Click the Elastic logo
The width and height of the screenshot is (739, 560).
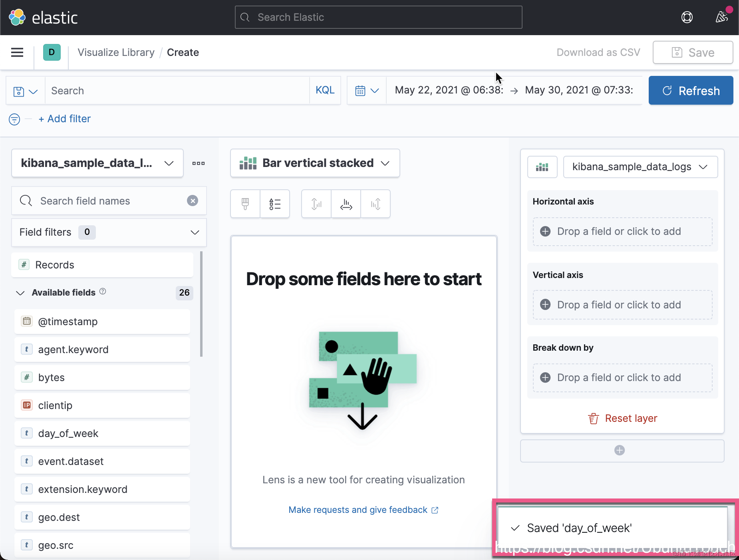(x=43, y=18)
